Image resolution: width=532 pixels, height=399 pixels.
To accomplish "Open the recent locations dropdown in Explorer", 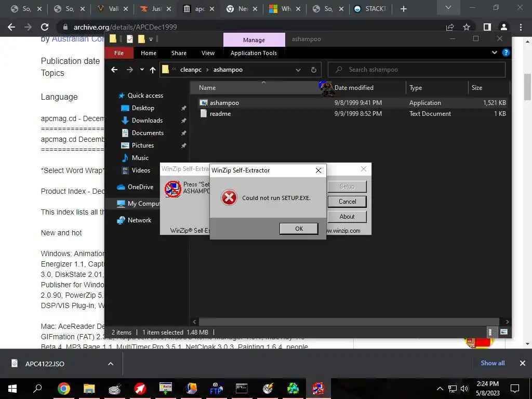I will click(x=142, y=70).
